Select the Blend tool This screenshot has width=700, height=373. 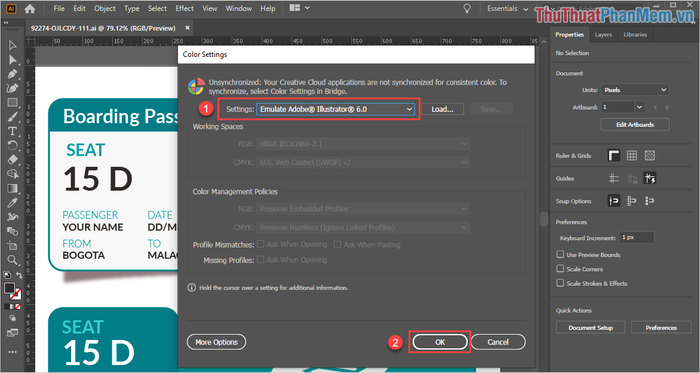[12, 231]
